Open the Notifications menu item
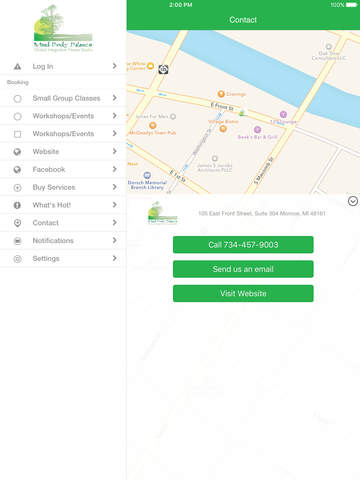Screen dimensions: 360x480 coord(63,241)
